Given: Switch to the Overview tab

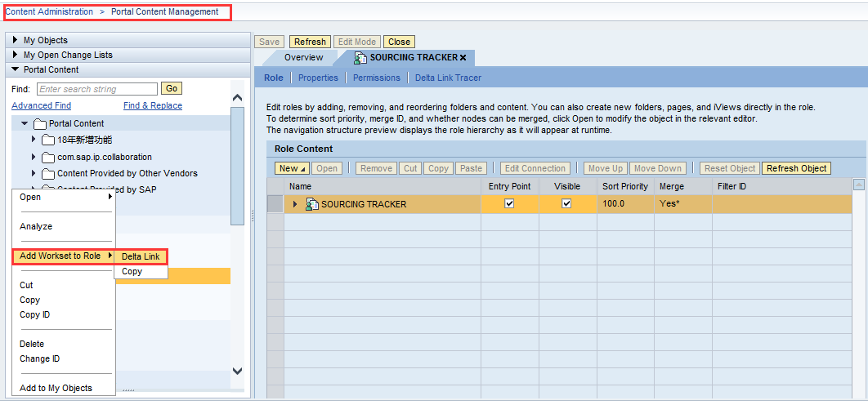Looking at the screenshot, I should point(303,57).
